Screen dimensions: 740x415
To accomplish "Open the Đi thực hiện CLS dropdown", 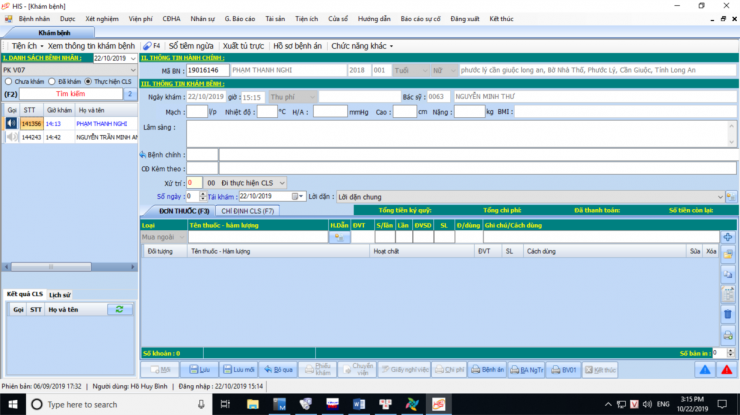I will click(x=282, y=184).
